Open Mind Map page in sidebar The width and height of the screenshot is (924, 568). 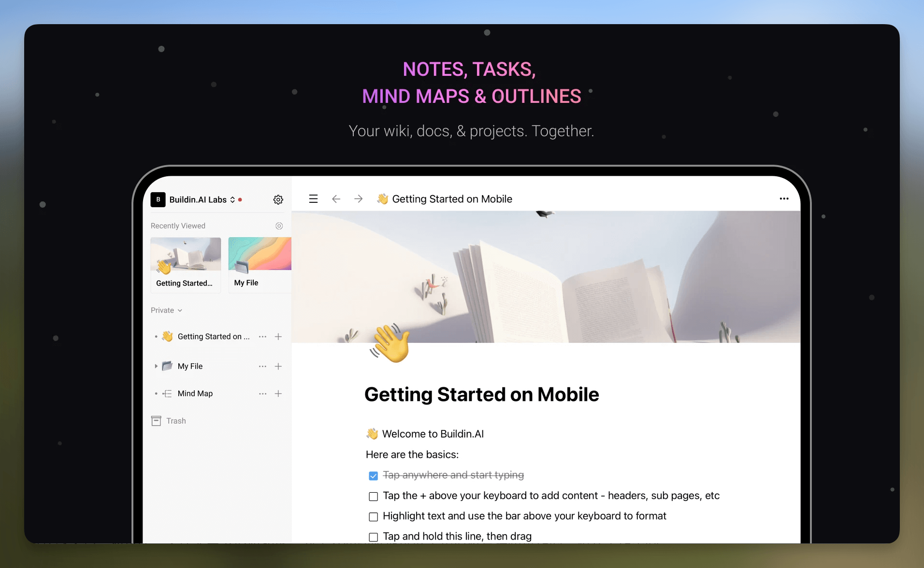pos(195,394)
